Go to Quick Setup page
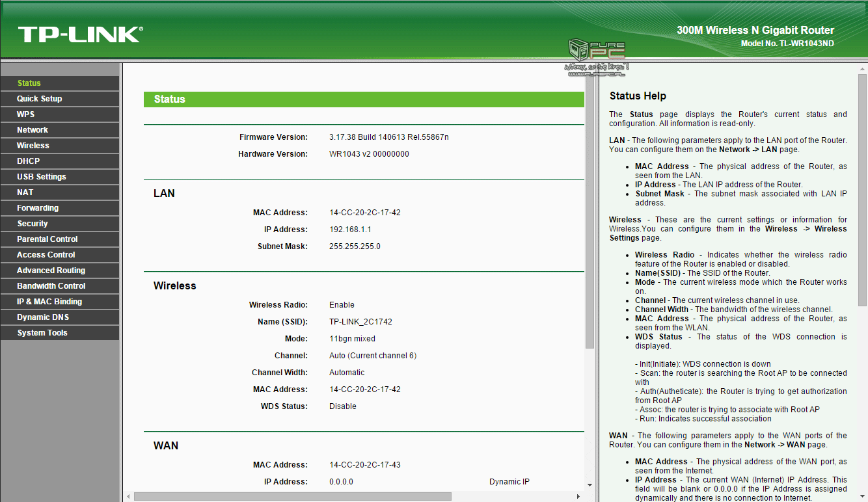Screen dimensions: 868x502 click(60, 99)
